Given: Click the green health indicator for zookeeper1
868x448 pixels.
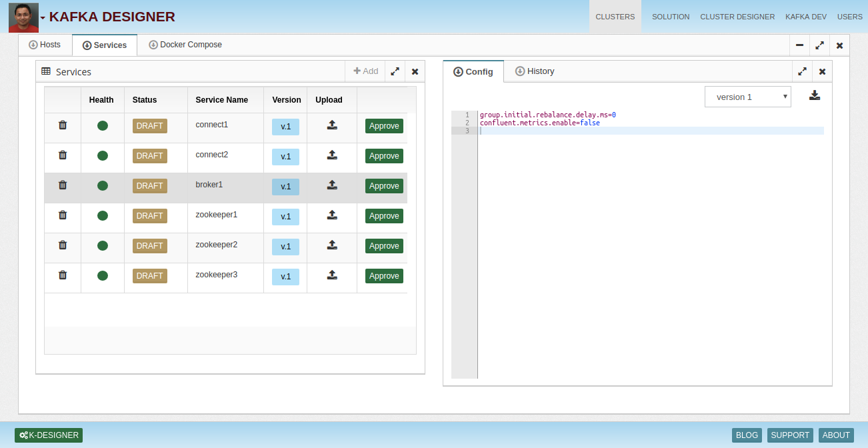Looking at the screenshot, I should pos(103,216).
